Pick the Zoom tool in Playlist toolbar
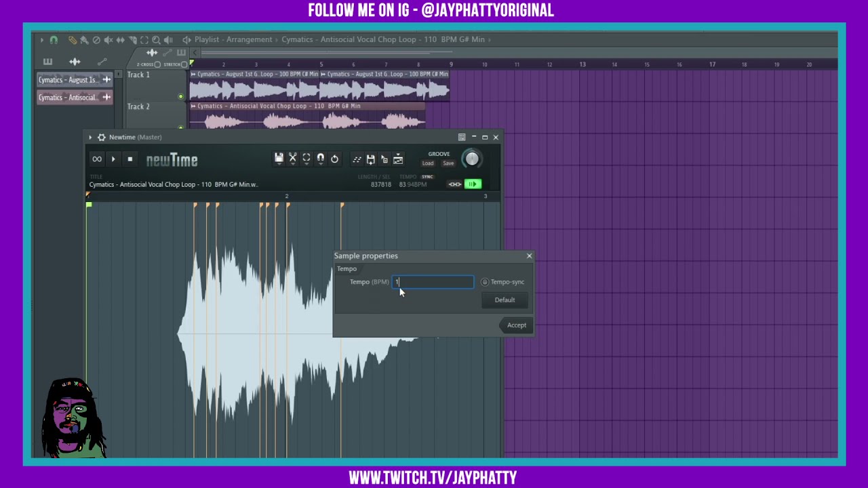 pos(156,40)
